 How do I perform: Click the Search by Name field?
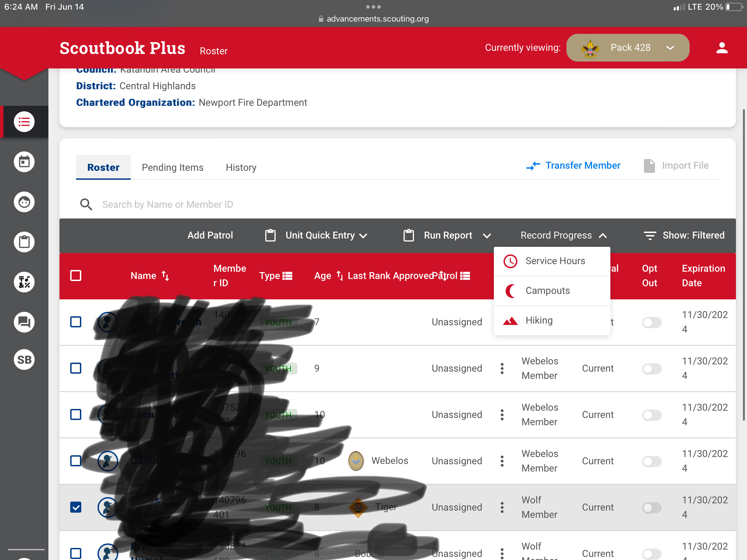tap(167, 204)
